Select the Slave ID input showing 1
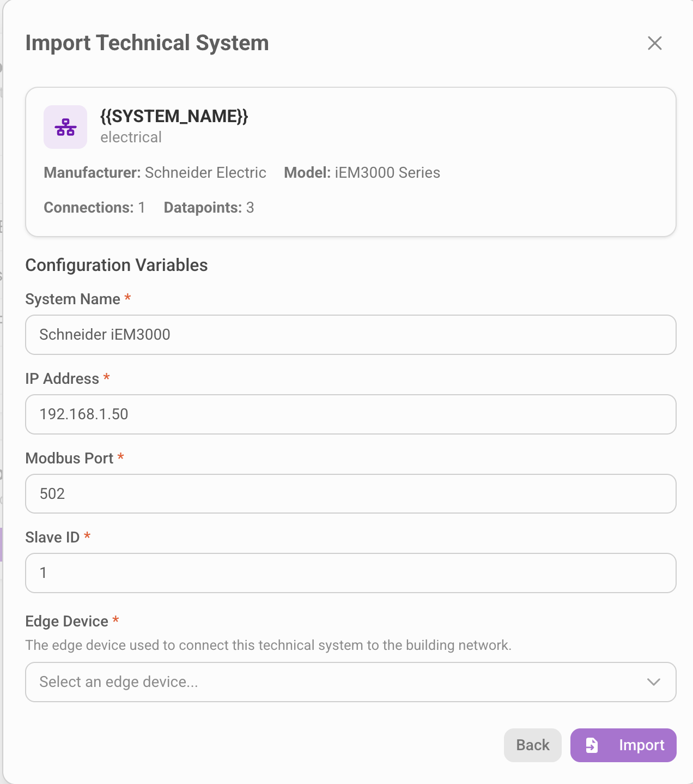Viewport: 693px width, 784px height. coord(350,573)
